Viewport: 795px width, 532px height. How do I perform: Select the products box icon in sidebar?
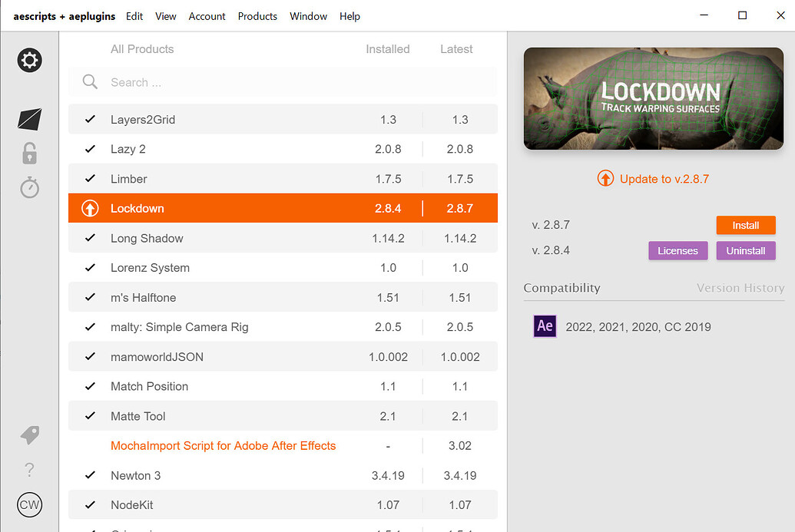29,119
